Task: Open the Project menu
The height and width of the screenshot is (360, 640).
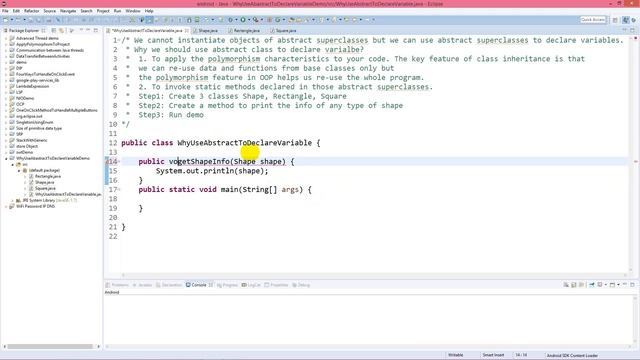Action: coord(103,11)
